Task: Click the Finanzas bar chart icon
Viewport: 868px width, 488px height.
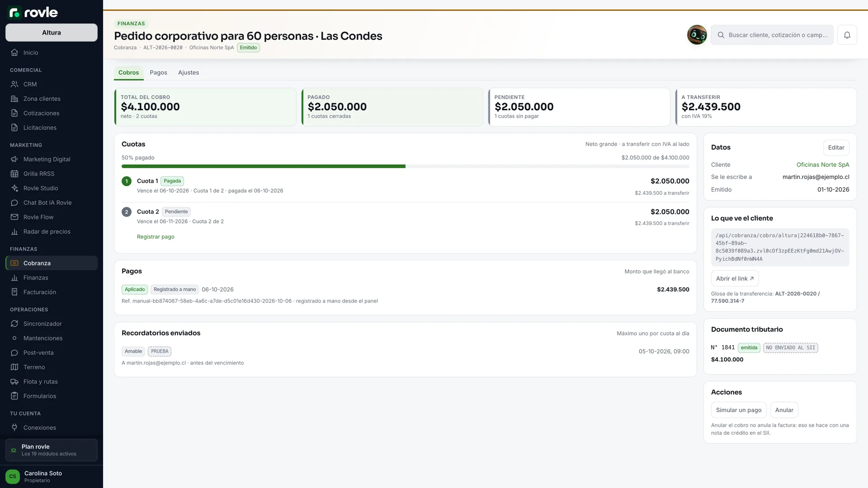Action: click(x=14, y=277)
